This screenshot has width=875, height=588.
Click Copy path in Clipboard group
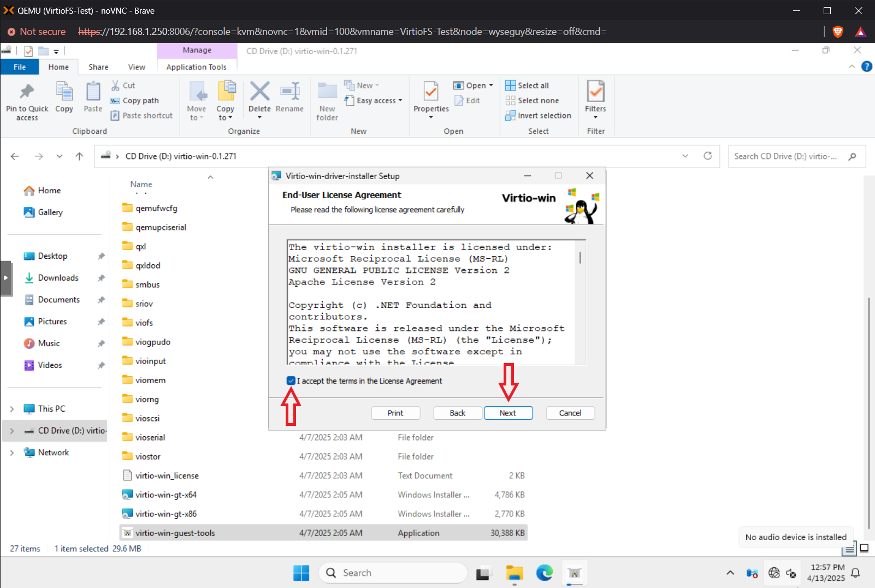point(134,100)
